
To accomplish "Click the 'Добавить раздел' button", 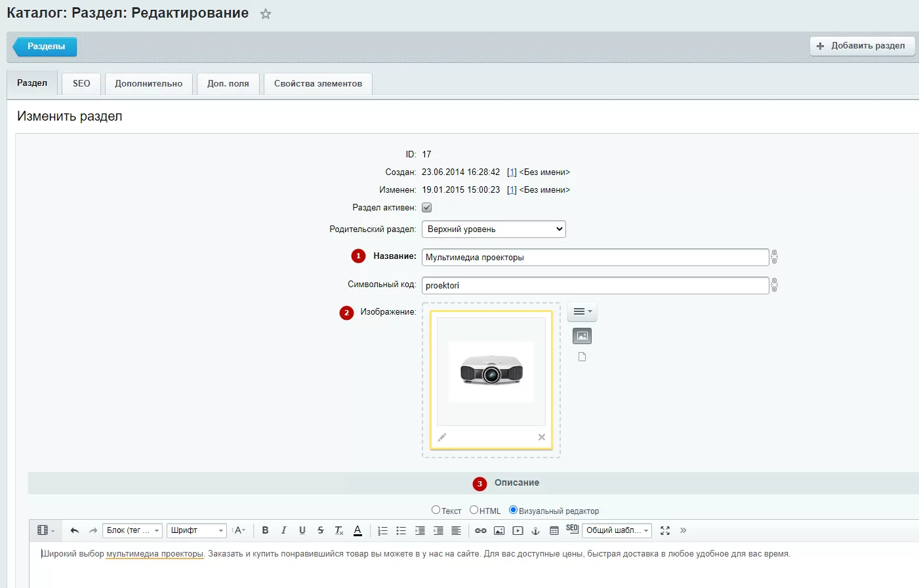I will (862, 46).
